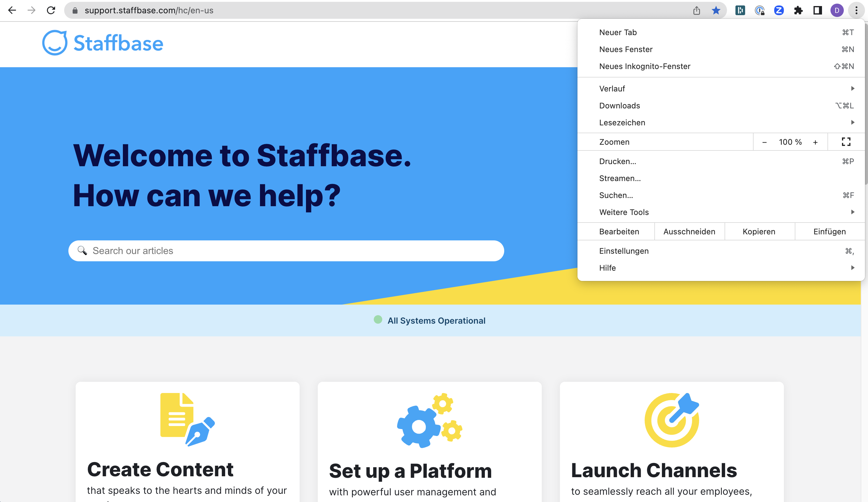Screen dimensions: 868x502
Task: Expand the Weitere Tools submenu
Action: pos(721,212)
